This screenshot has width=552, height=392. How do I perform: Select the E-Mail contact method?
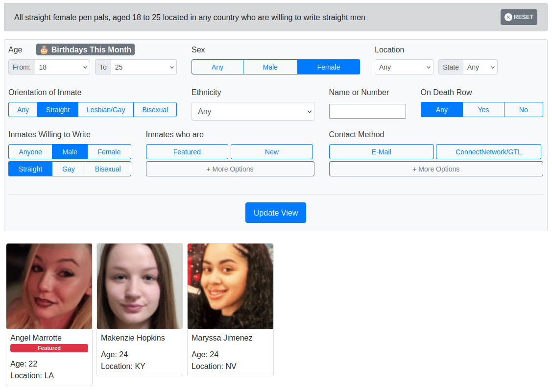click(381, 152)
